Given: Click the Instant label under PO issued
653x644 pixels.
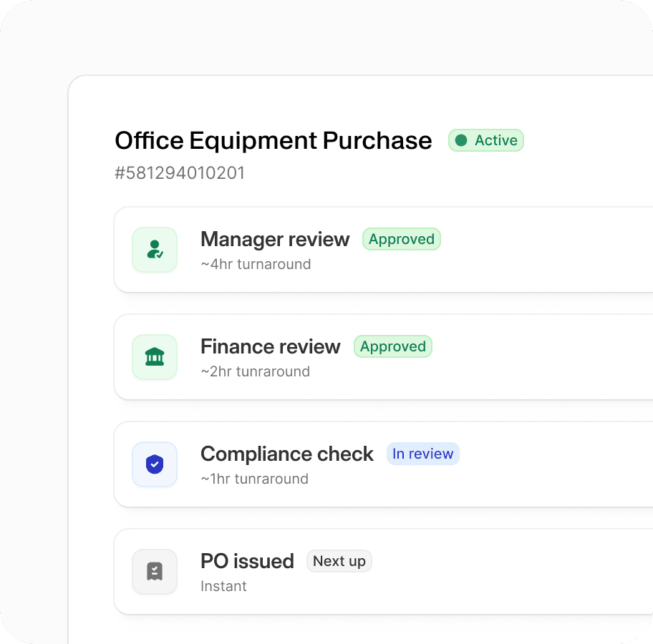Looking at the screenshot, I should (223, 586).
